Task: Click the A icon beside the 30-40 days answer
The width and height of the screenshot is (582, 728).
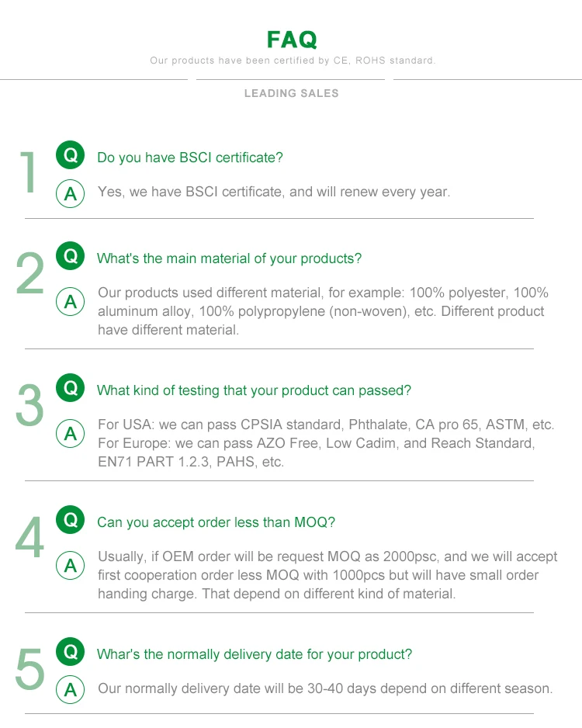Action: coord(70,690)
